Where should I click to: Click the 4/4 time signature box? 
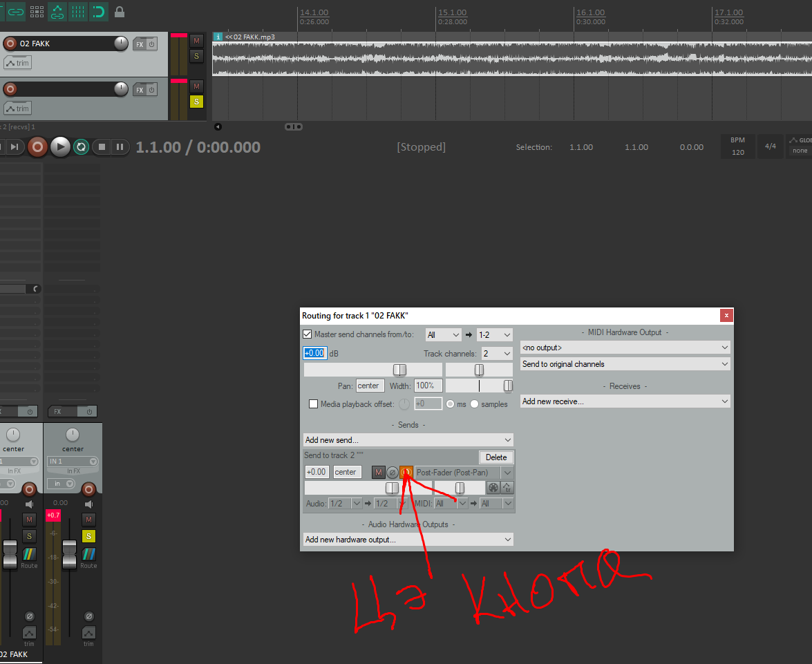coord(771,146)
